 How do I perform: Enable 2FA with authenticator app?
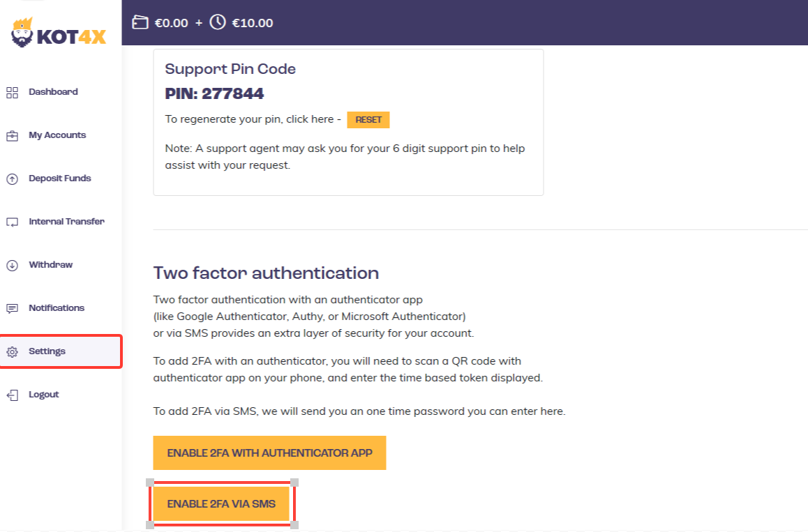[269, 453]
